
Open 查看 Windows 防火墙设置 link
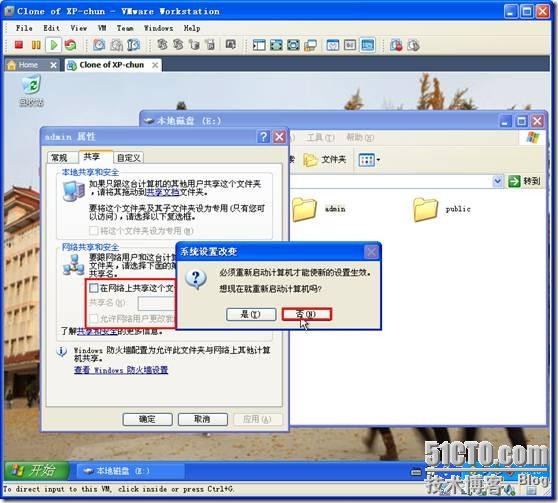[x=121, y=370]
